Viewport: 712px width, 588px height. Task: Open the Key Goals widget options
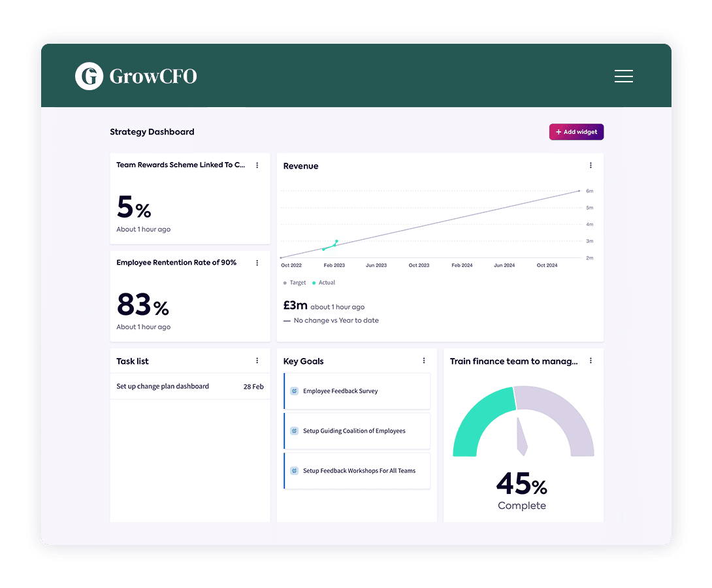424,361
